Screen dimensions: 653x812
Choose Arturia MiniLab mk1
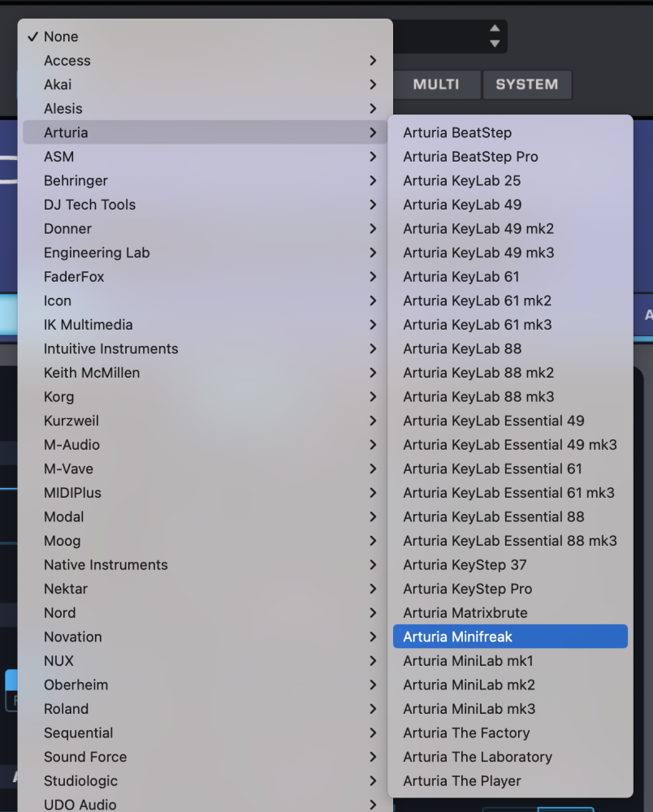[510, 661]
